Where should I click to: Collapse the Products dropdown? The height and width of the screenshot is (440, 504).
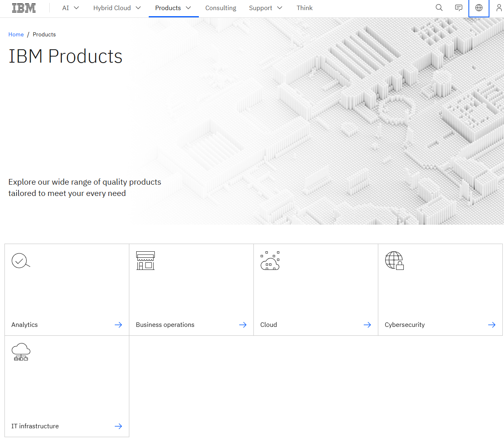pos(173,8)
